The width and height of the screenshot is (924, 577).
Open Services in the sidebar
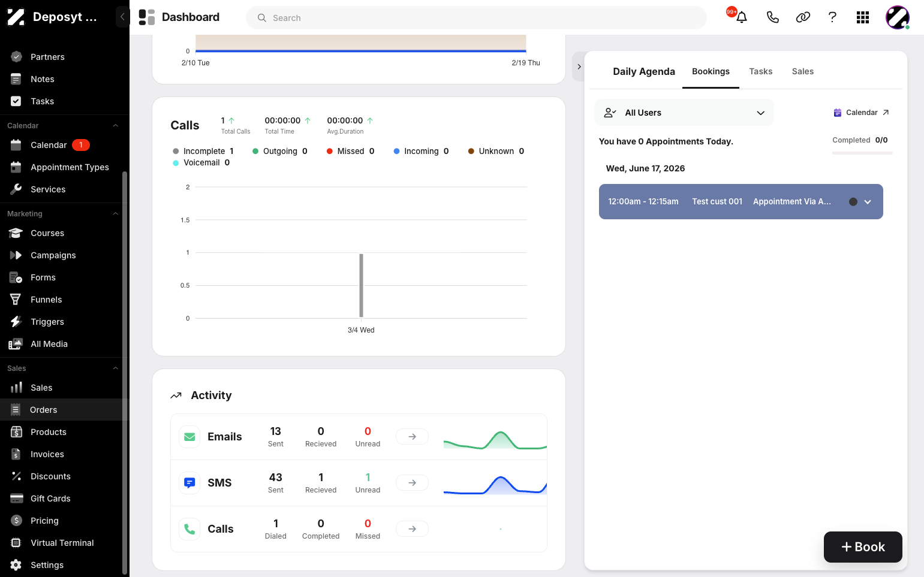point(65,189)
